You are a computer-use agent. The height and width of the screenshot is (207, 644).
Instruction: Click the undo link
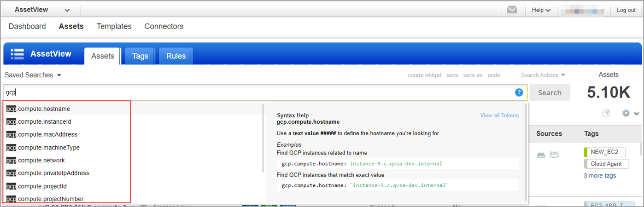(x=494, y=75)
